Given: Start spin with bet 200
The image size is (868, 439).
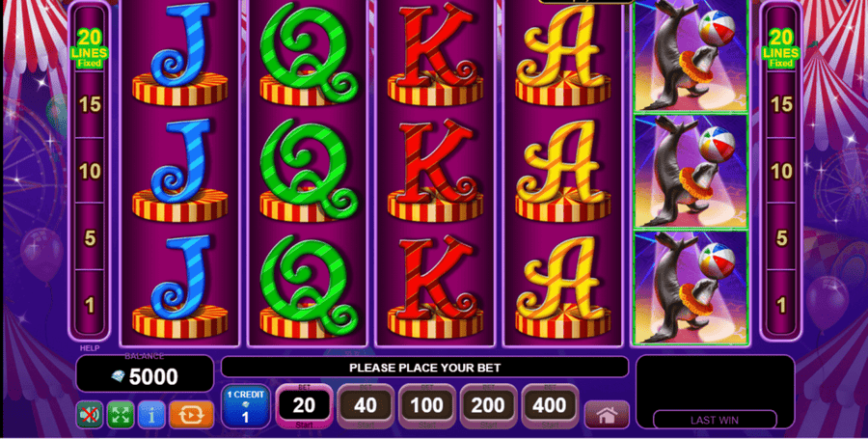Looking at the screenshot, I should [x=488, y=407].
